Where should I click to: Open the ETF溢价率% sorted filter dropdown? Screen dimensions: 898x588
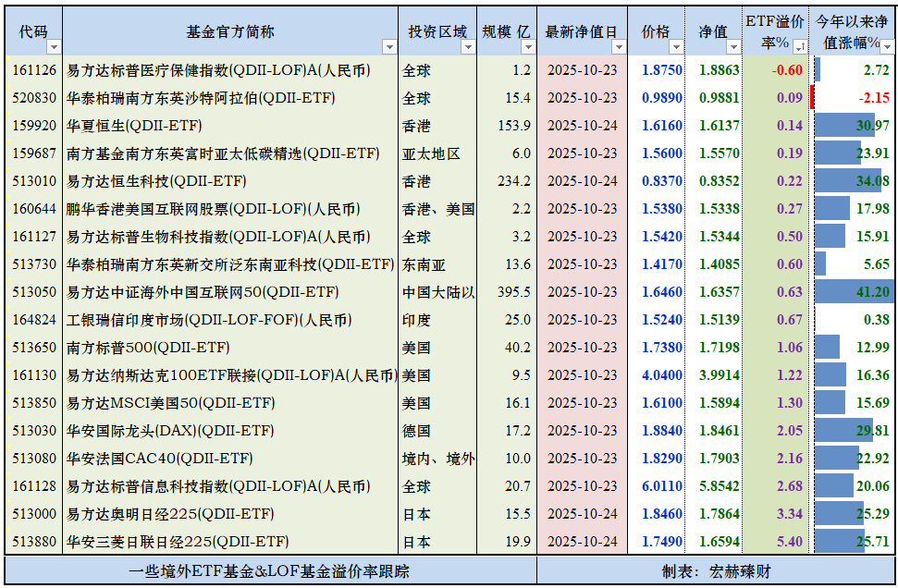tap(801, 47)
